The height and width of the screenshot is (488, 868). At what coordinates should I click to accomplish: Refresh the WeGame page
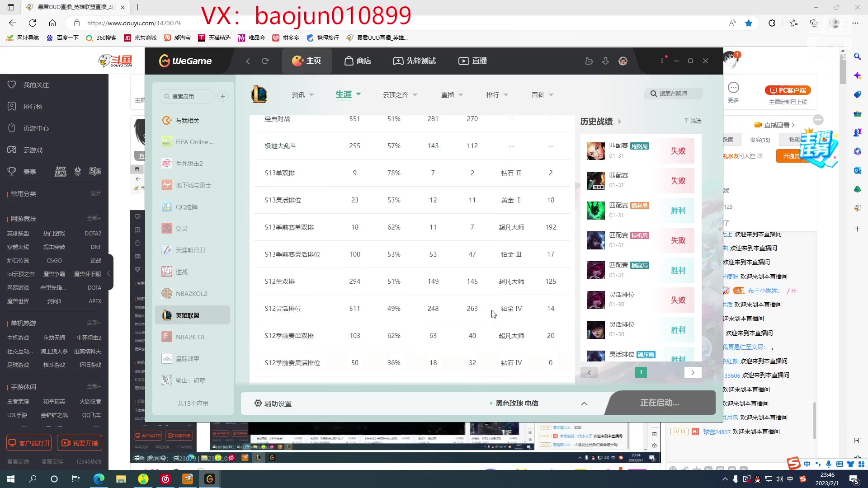265,61
